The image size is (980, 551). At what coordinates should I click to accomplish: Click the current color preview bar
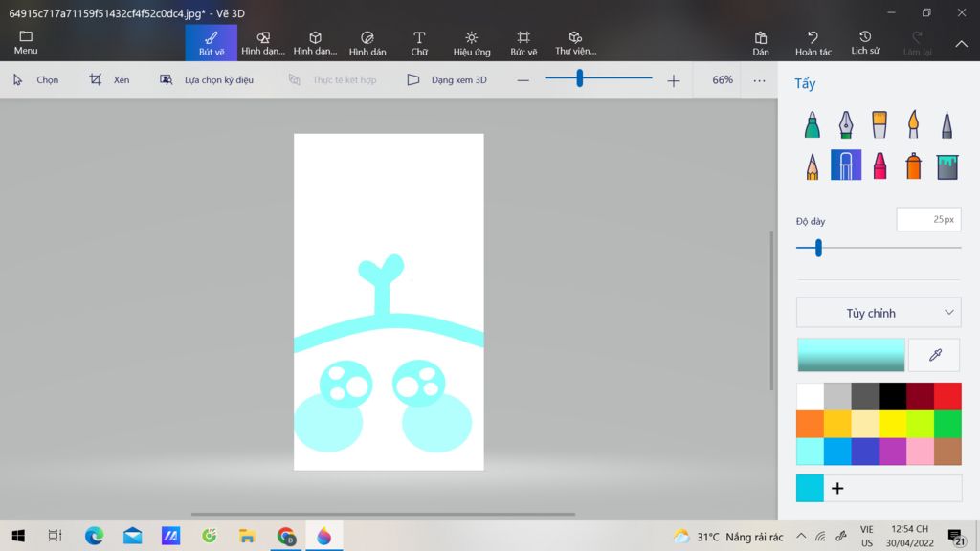click(851, 355)
